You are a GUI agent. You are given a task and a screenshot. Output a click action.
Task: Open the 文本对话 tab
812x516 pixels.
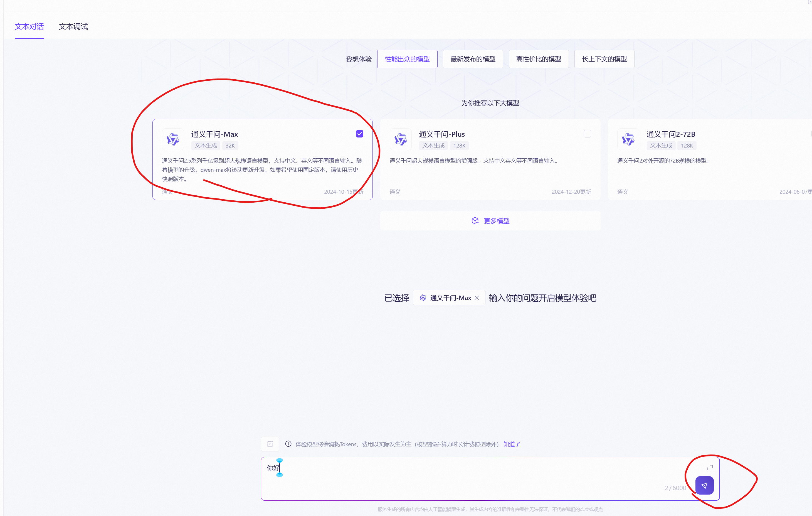(x=29, y=26)
